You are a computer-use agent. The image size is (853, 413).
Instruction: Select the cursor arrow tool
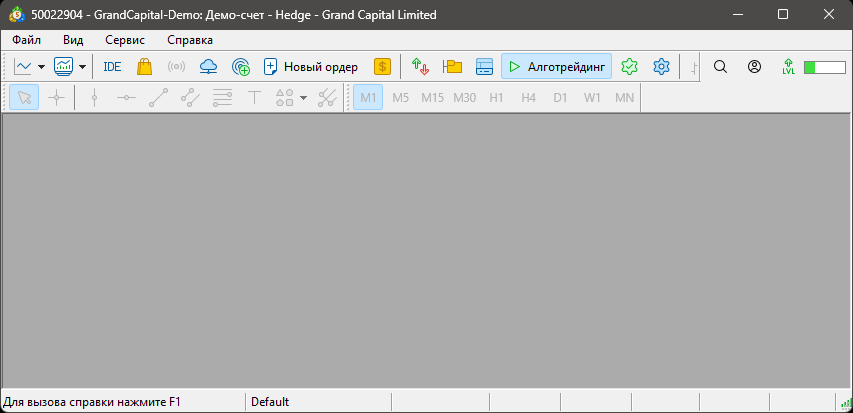[x=24, y=97]
